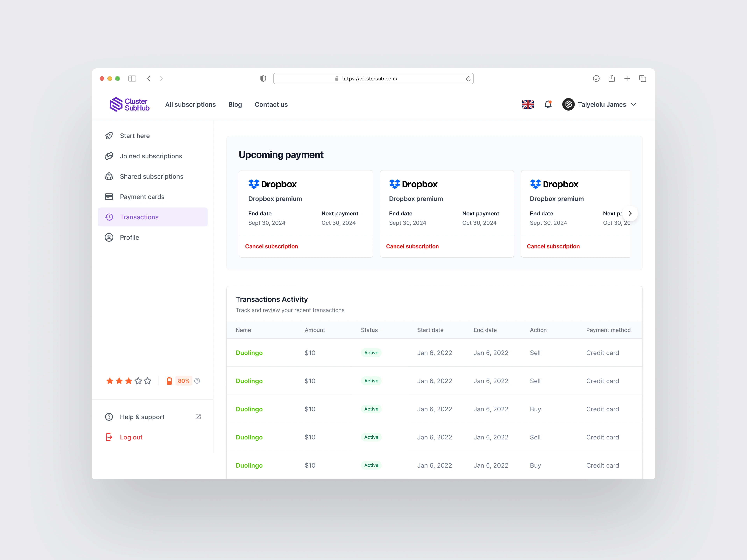Click the second Dropbox card logo
The width and height of the screenshot is (747, 560).
click(413, 184)
